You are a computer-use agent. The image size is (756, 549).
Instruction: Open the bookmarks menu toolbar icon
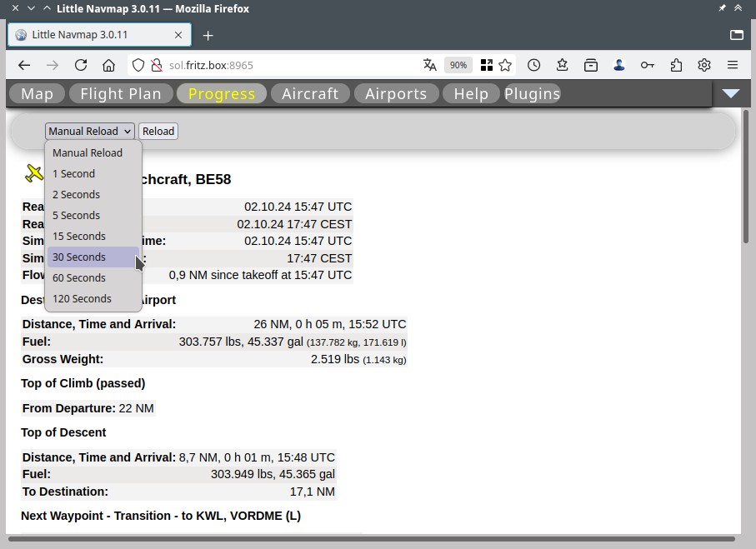pyautogui.click(x=562, y=65)
